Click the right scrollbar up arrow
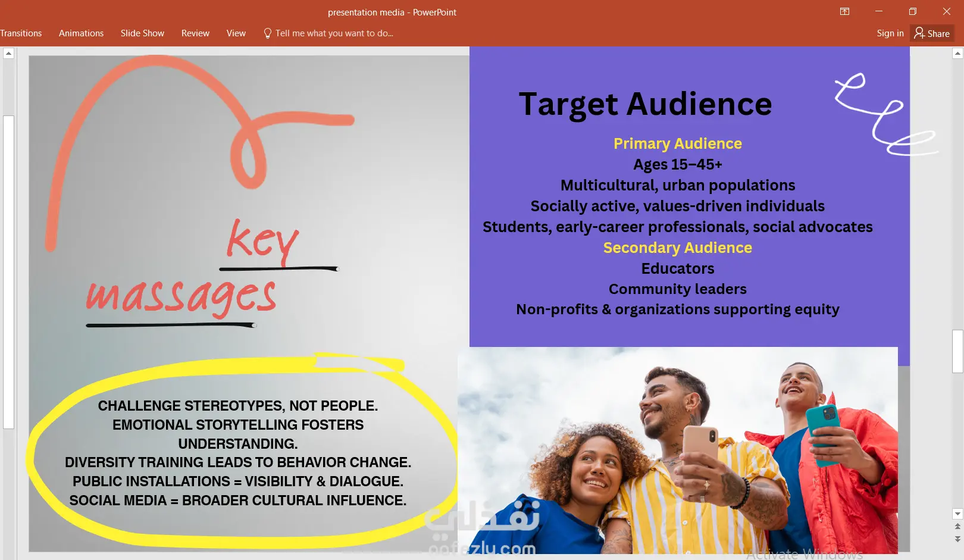The height and width of the screenshot is (560, 964). pos(957,54)
